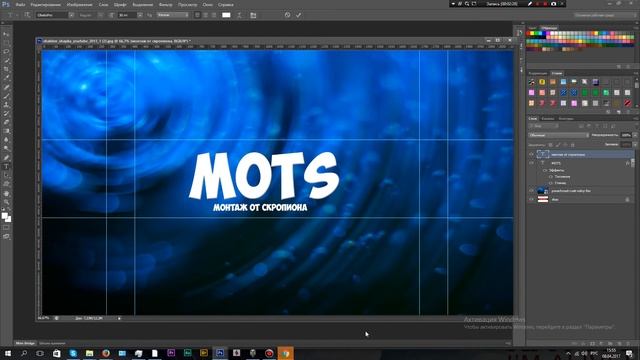The width and height of the screenshot is (640, 360).
Task: Open the Изображение menu
Action: tap(79, 4)
